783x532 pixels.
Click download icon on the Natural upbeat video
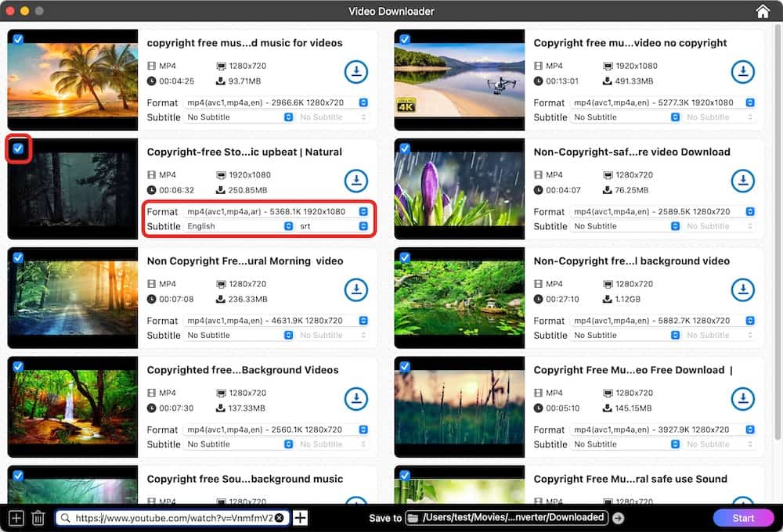pos(356,181)
